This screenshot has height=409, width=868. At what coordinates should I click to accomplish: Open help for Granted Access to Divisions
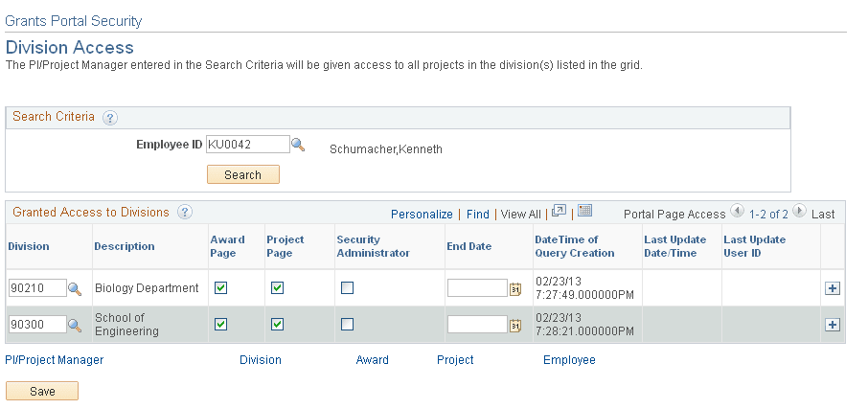click(x=185, y=212)
